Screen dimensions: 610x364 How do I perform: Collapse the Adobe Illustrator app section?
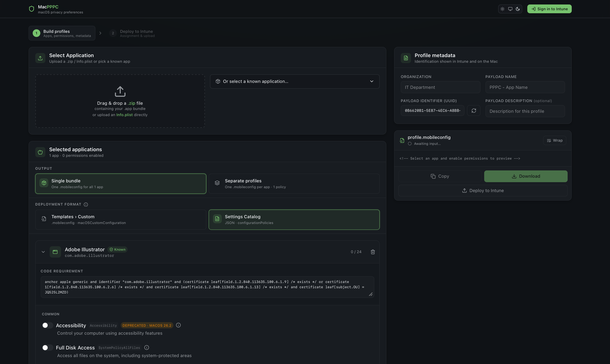tap(43, 252)
